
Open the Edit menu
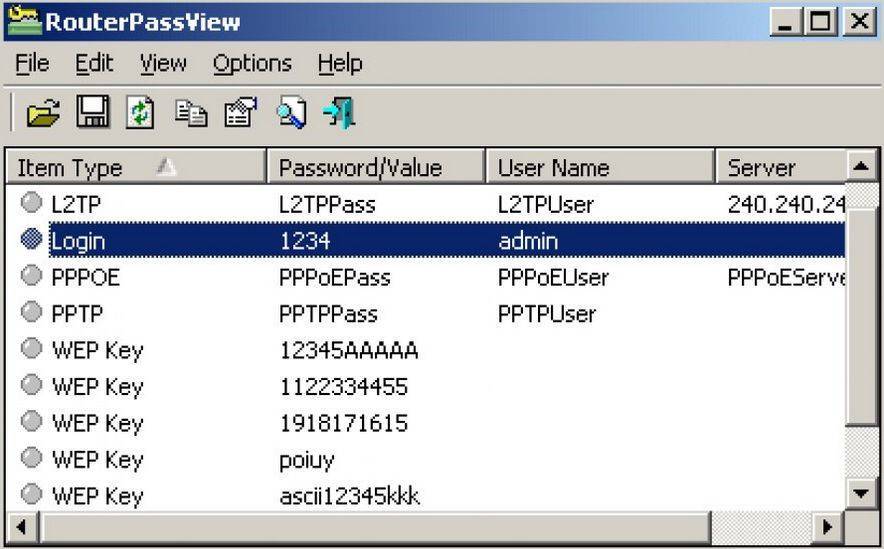click(94, 63)
